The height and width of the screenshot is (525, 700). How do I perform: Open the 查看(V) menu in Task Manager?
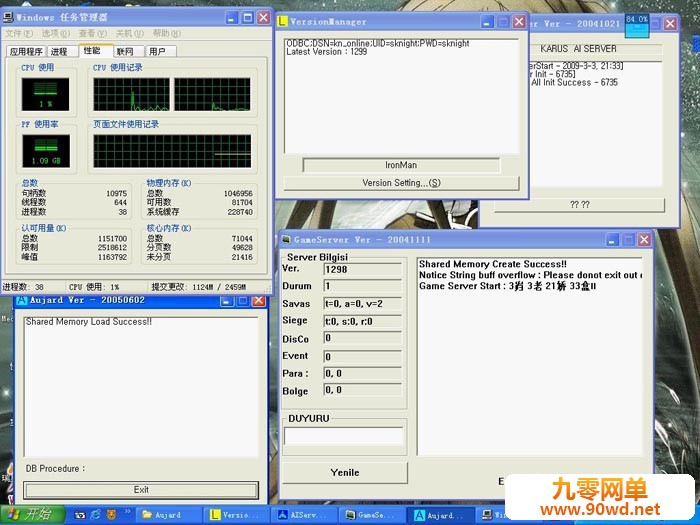pyautogui.click(x=93, y=33)
